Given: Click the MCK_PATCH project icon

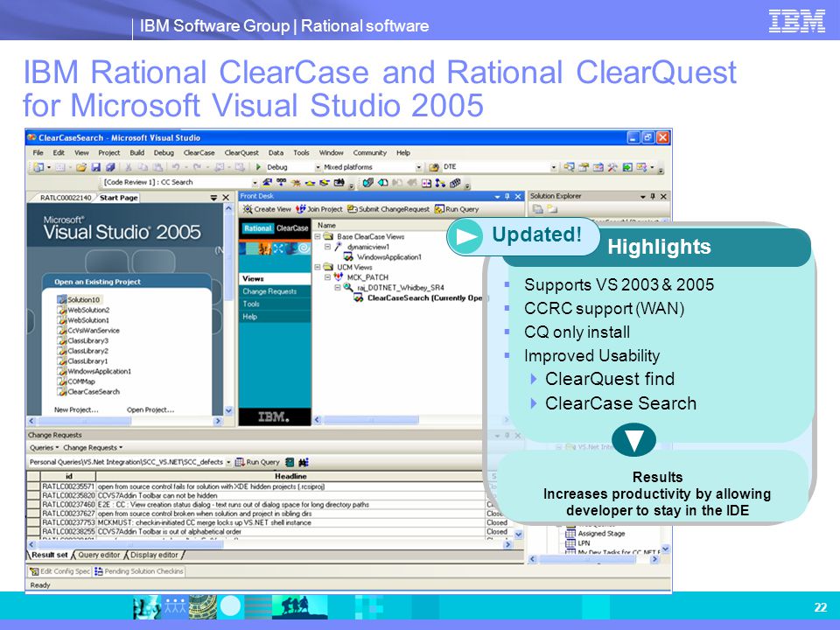Looking at the screenshot, I should 339,277.
